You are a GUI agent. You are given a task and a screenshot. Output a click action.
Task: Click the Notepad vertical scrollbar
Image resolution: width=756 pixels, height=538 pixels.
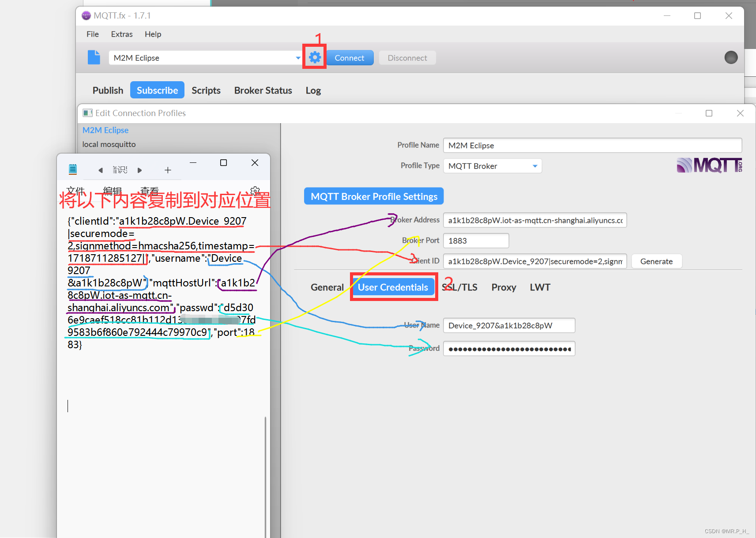pos(265,477)
